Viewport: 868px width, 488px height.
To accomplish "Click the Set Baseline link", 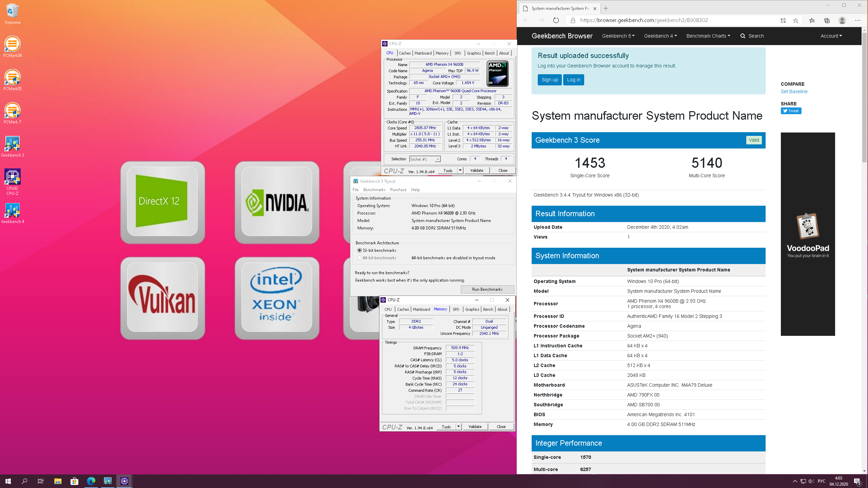I will [794, 91].
